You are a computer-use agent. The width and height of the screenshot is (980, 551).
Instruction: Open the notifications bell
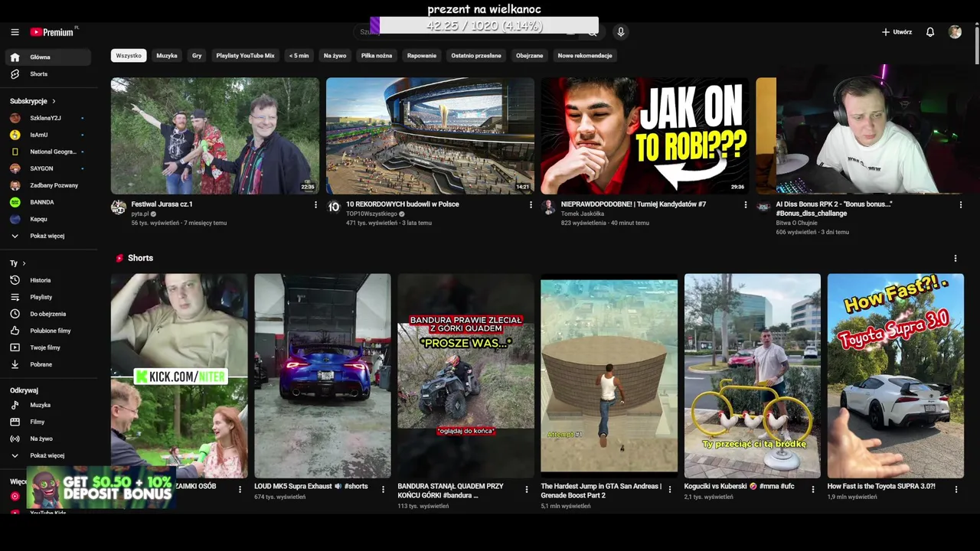click(x=930, y=32)
